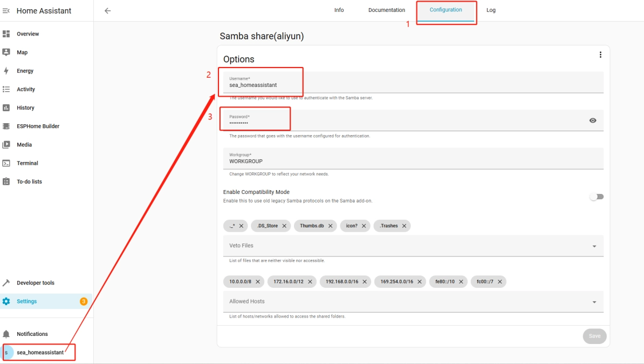Switch to the Documentation tab
This screenshot has width=644, height=364.
point(386,10)
